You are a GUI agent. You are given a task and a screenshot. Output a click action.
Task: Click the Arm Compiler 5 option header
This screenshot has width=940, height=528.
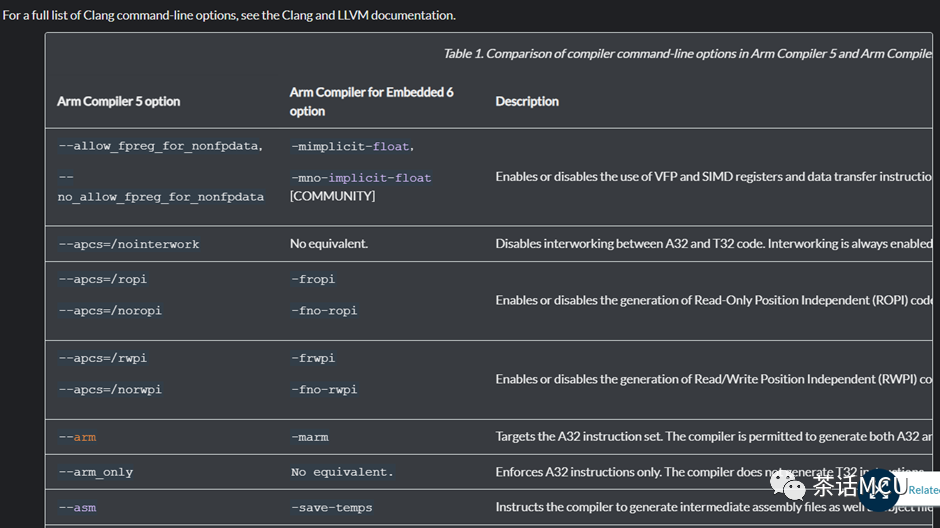click(118, 101)
